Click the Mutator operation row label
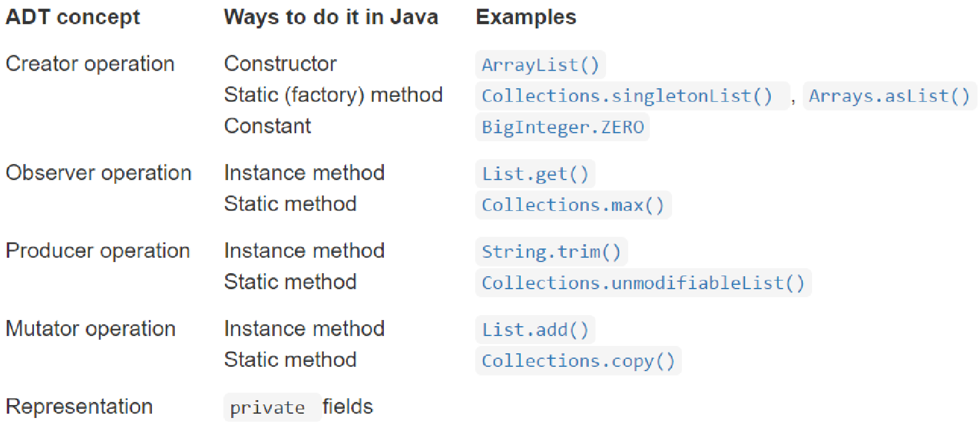Image resolution: width=980 pixels, height=426 pixels. tap(91, 329)
